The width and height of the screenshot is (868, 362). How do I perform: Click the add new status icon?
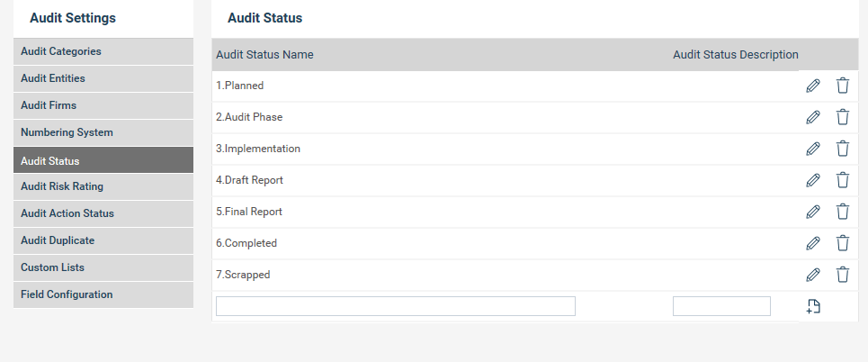pos(813,306)
